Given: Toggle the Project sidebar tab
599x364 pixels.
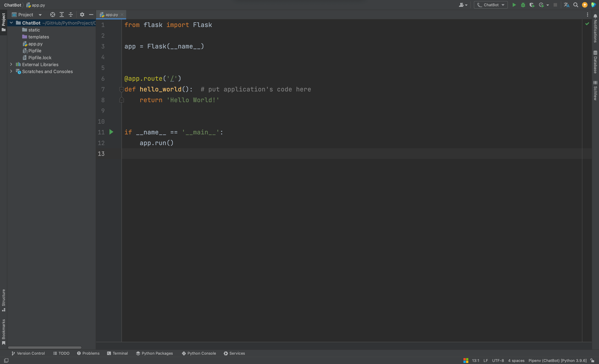Looking at the screenshot, I should pyautogui.click(x=3, y=22).
